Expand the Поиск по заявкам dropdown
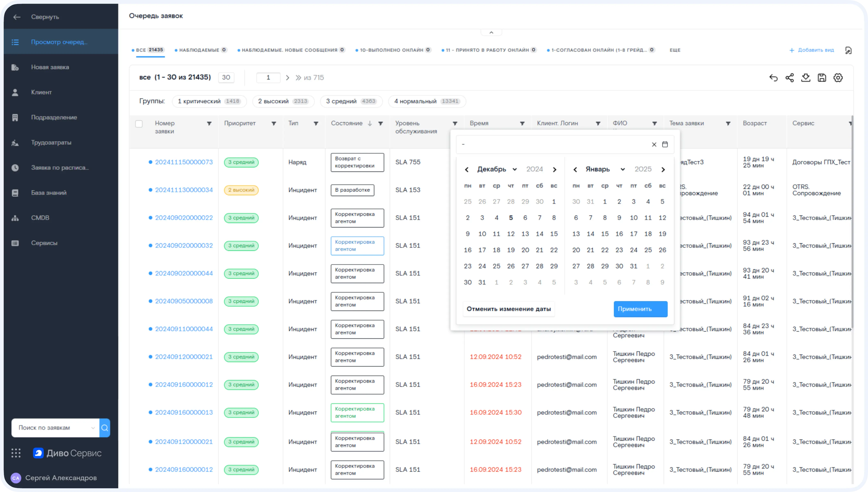The image size is (868, 492). pos(93,428)
